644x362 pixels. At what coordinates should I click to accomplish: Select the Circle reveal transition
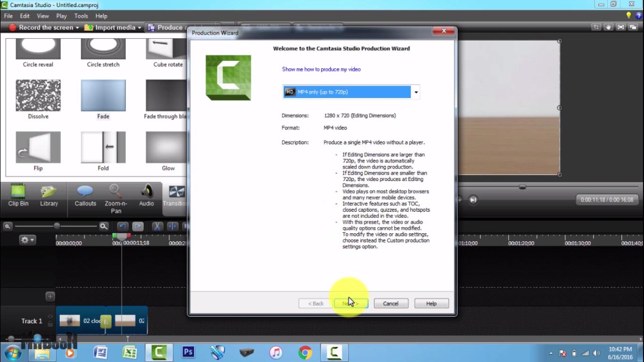point(38,53)
